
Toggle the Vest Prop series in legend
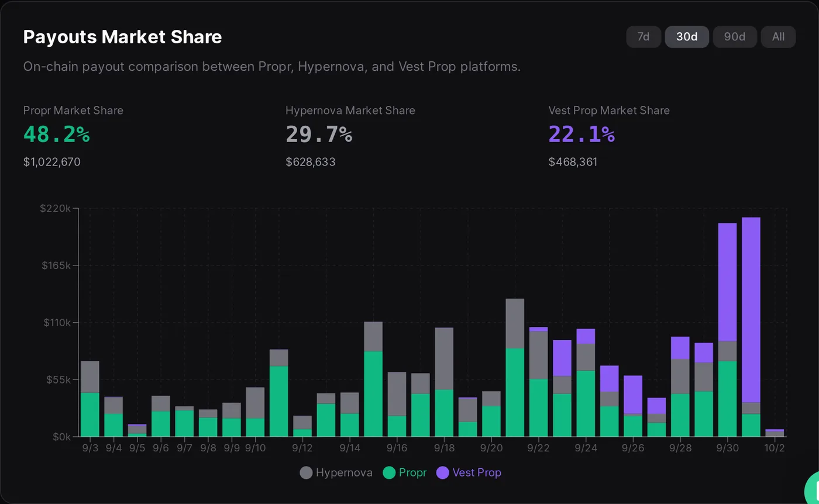point(469,472)
